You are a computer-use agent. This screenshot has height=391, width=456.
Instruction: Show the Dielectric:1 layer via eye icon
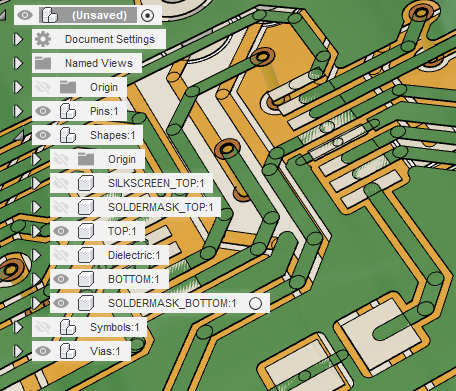tap(61, 255)
